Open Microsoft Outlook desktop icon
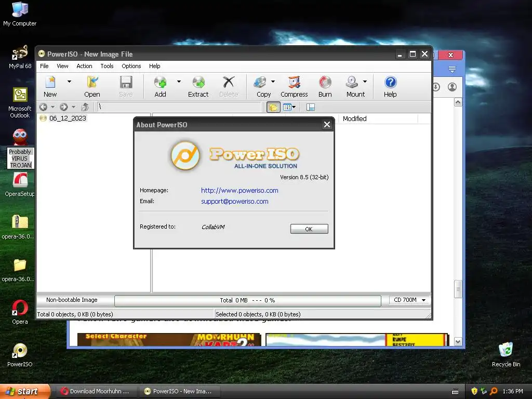Image resolution: width=532 pixels, height=399 pixels. pyautogui.click(x=20, y=103)
